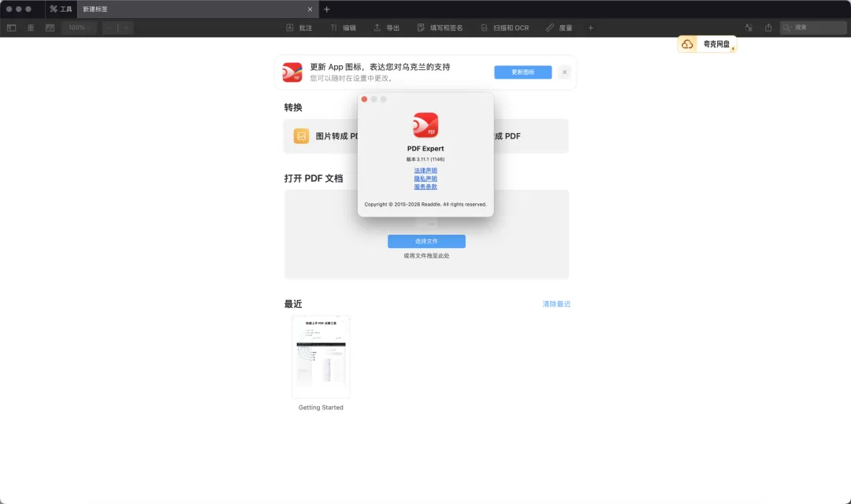This screenshot has width=851, height=504.
Task: Open the page thumbnails grid view
Action: (x=31, y=28)
